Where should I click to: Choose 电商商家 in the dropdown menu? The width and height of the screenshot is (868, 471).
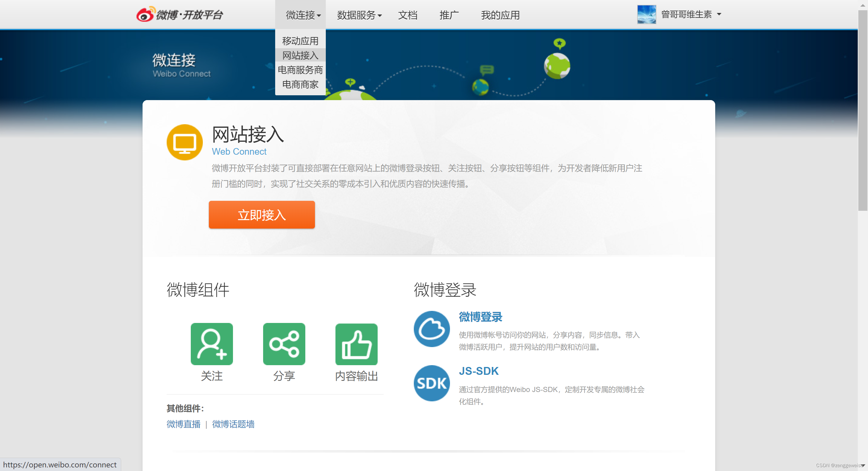(x=300, y=84)
